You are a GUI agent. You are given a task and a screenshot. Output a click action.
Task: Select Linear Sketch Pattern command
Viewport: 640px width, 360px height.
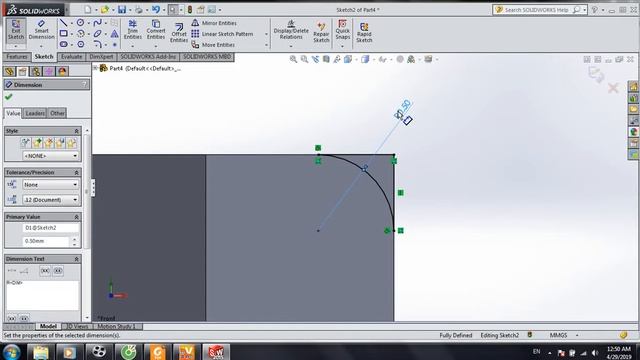[222, 34]
